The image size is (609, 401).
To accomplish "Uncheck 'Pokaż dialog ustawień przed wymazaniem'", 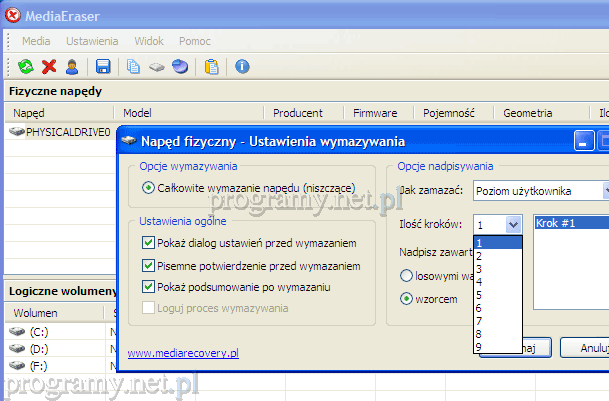I will click(x=149, y=243).
